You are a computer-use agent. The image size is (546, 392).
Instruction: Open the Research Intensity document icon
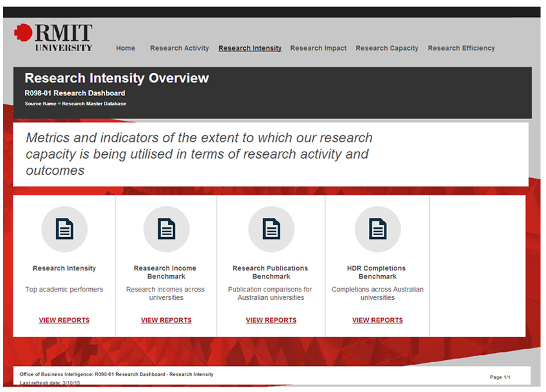65,229
